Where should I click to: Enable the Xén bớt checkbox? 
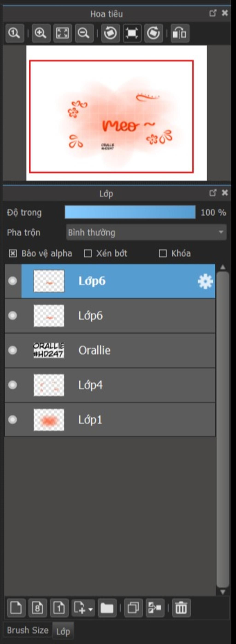tap(88, 253)
